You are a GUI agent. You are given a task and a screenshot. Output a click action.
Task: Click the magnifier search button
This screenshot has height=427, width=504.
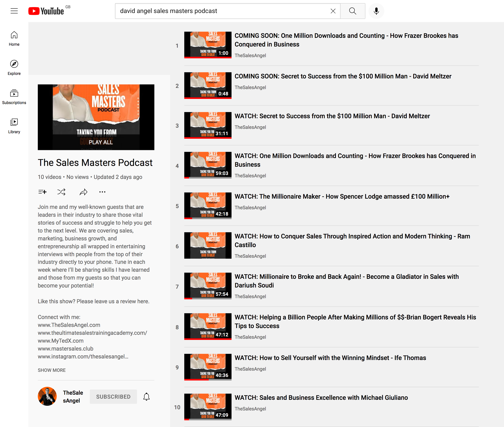click(x=352, y=11)
